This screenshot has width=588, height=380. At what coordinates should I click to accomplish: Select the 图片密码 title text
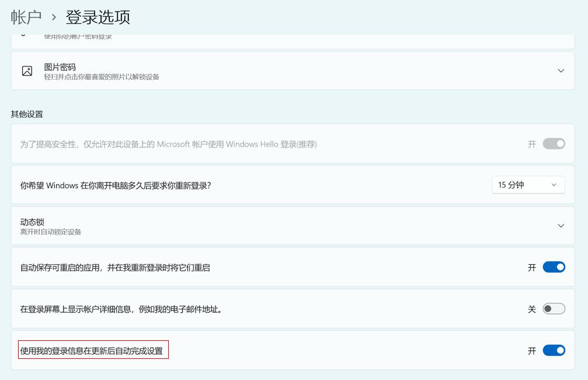point(60,67)
